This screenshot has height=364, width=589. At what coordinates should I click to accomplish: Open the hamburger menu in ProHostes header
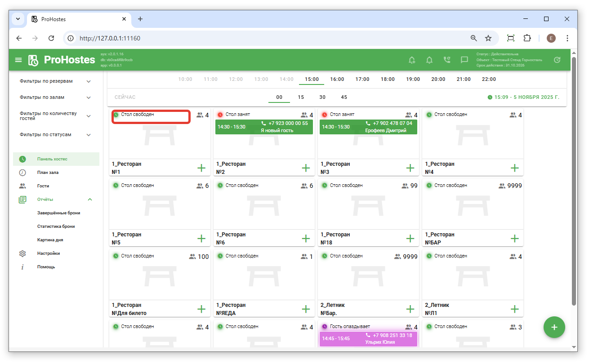point(18,60)
